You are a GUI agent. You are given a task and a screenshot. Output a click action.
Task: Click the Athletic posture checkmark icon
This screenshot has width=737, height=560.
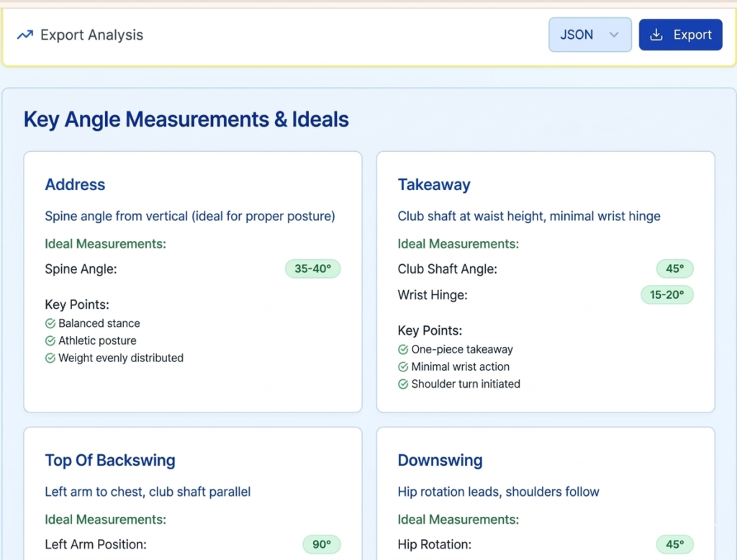tap(50, 341)
